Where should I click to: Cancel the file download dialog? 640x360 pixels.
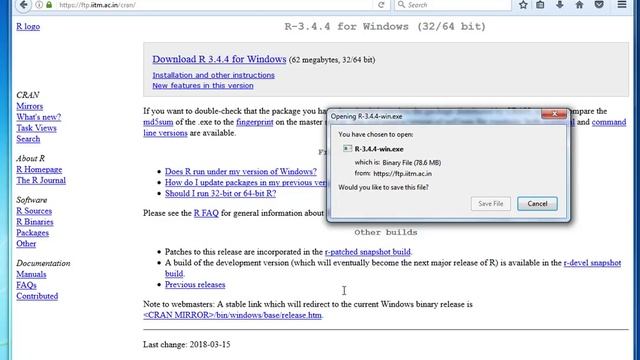click(537, 204)
